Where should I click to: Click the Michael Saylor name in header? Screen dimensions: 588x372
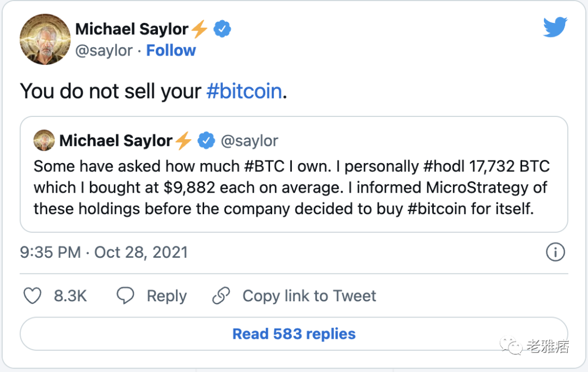132,29
